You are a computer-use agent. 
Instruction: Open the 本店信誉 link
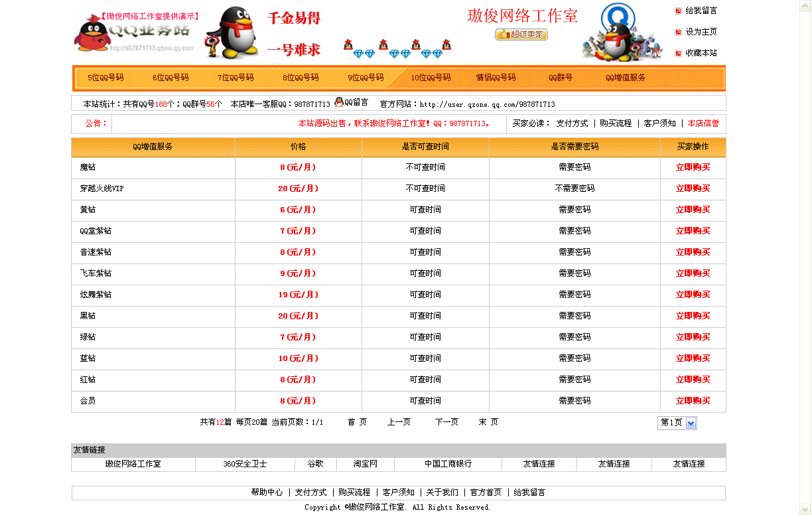703,123
